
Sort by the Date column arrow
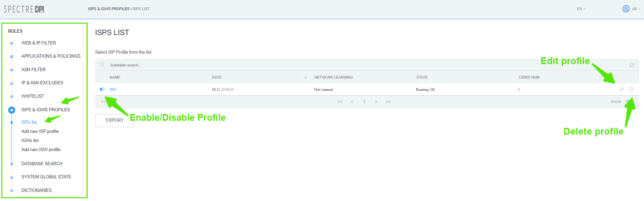pyautogui.click(x=305, y=78)
